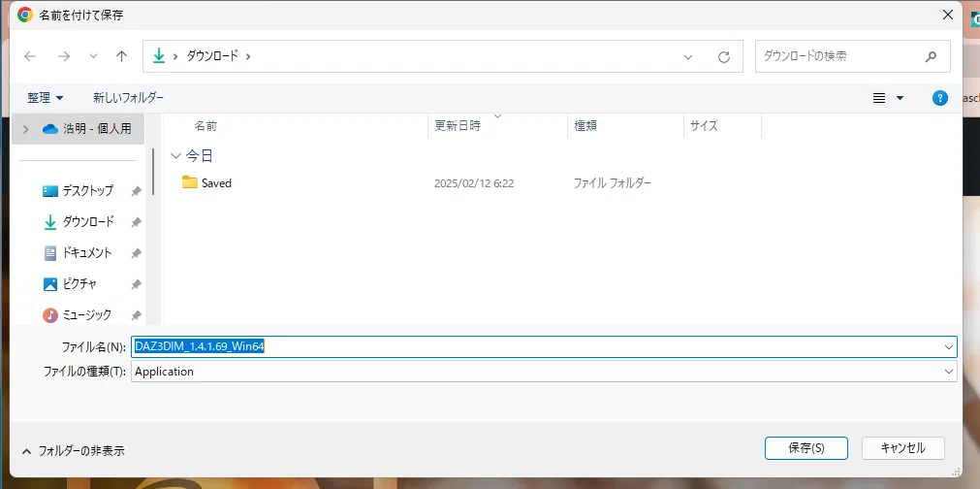
Task: Expand the 浩明 - 個人用 OneDrive node
Action: 25,129
